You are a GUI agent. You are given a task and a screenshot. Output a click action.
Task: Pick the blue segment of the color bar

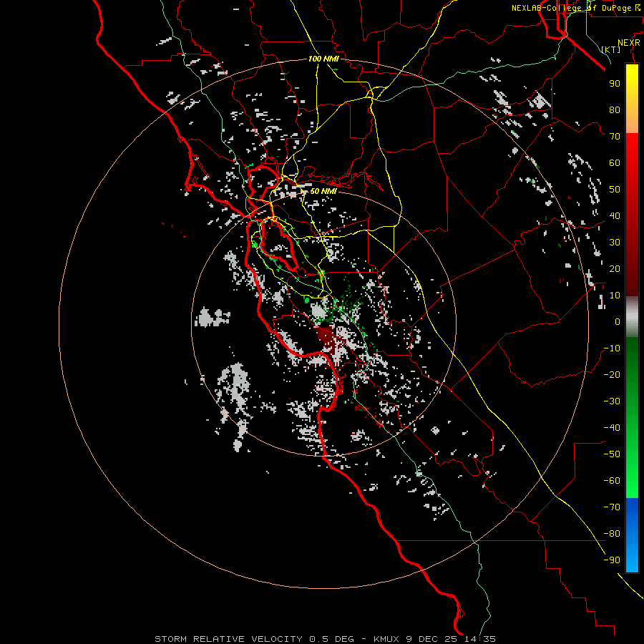[x=632, y=535]
